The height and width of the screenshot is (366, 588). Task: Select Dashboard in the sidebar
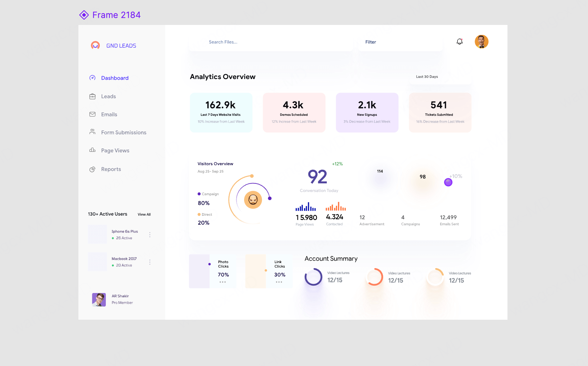(x=114, y=78)
